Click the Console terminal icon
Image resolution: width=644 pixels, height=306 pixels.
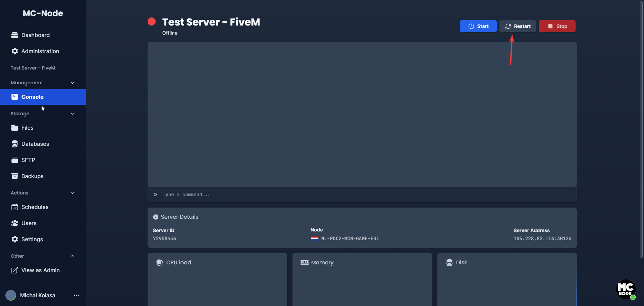pos(15,97)
